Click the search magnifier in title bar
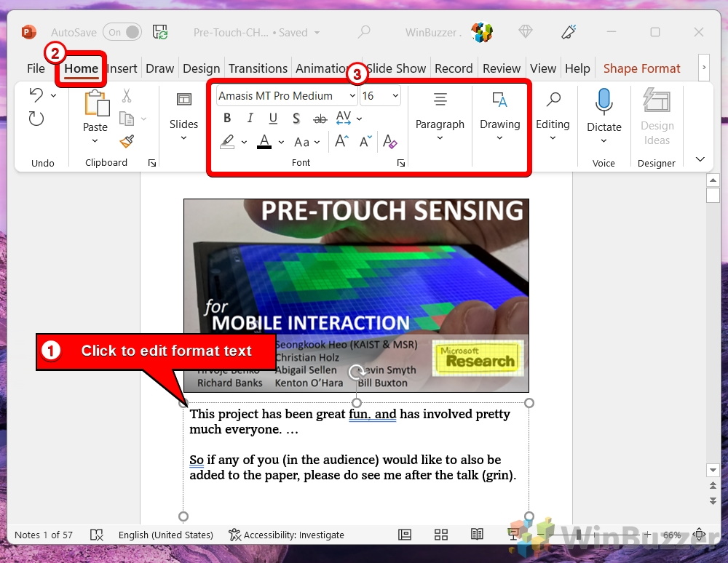Viewport: 728px width, 563px height. [x=364, y=32]
